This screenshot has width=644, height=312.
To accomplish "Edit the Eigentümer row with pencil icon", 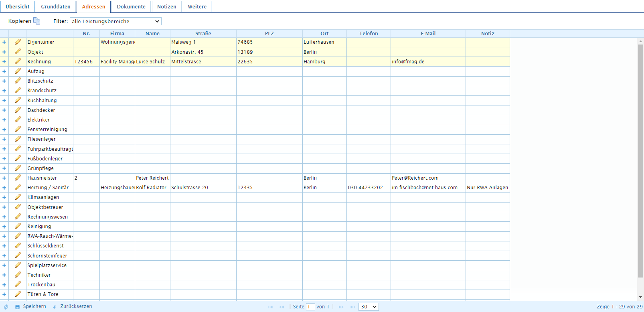I will (x=18, y=42).
